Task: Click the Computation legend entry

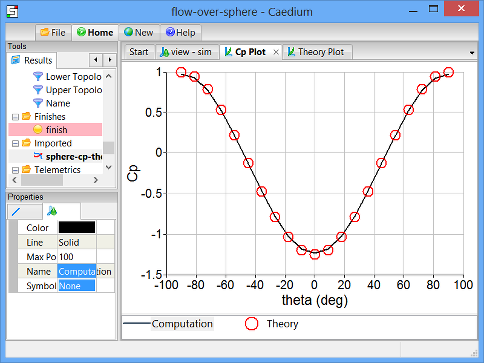Action: 182,324
